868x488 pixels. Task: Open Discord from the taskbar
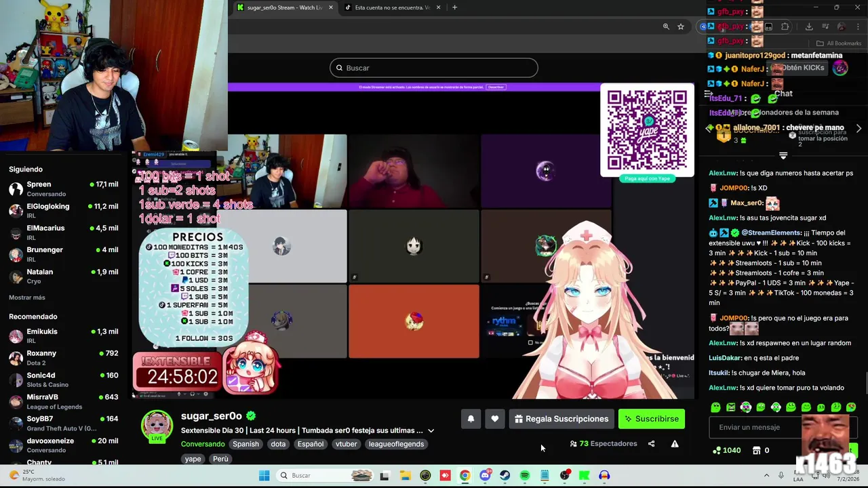click(485, 475)
